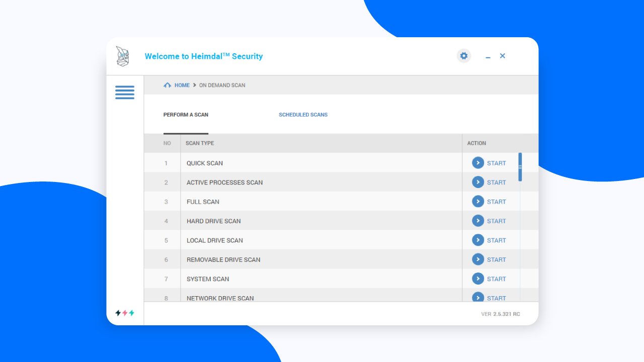Image resolution: width=644 pixels, height=362 pixels.
Task: Select the ACTIVE PROCESSES SCAN row text
Action: [225, 183]
